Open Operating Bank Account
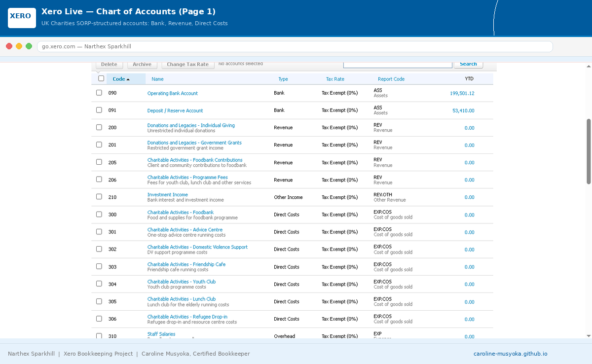592x364 pixels. 173,93
